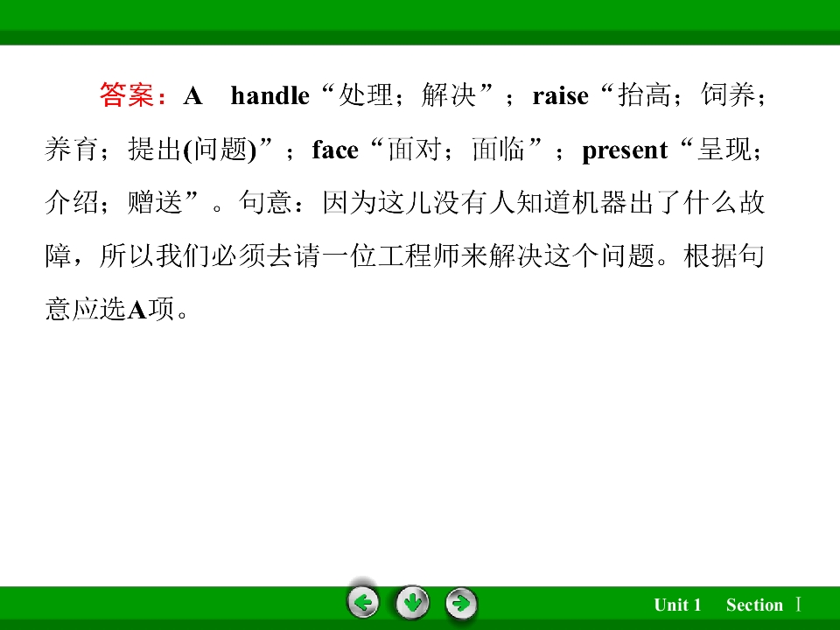Click the 呈现 definition after present

click(724, 150)
